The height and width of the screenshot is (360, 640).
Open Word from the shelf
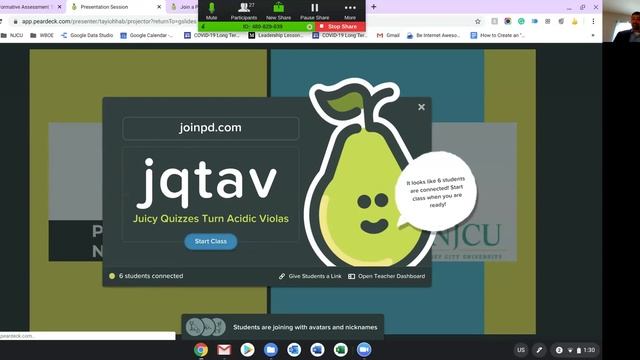[317, 350]
